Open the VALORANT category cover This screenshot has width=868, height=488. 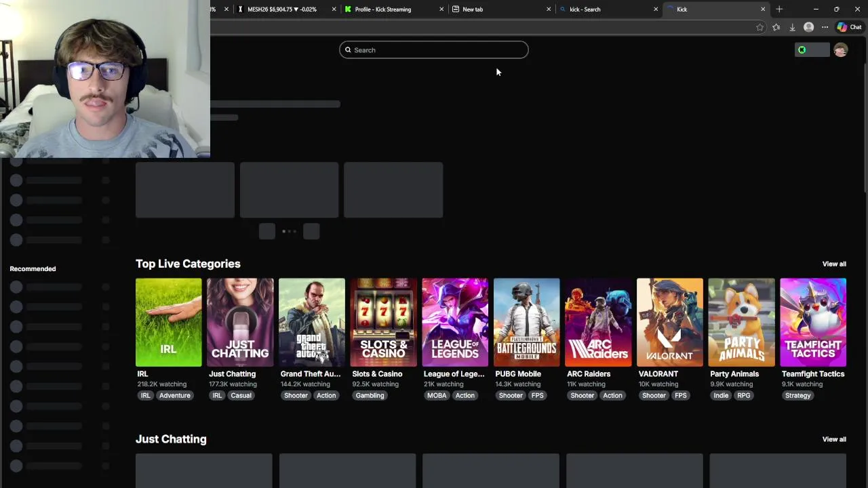coord(670,322)
